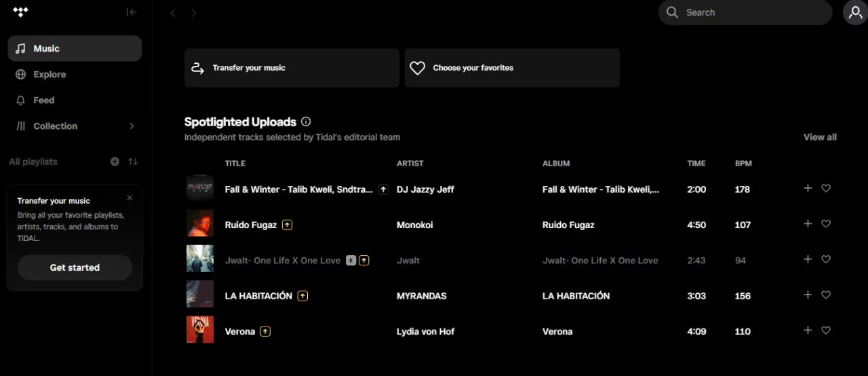Image resolution: width=868 pixels, height=376 pixels.
Task: Add Fall & Winter with the plus icon
Action: 808,188
